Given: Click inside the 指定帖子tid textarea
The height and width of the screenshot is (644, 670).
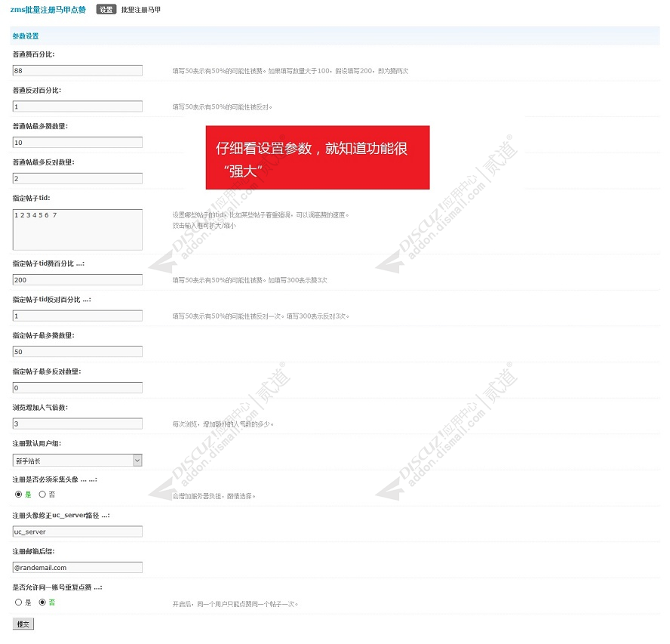Looking at the screenshot, I should (x=78, y=230).
